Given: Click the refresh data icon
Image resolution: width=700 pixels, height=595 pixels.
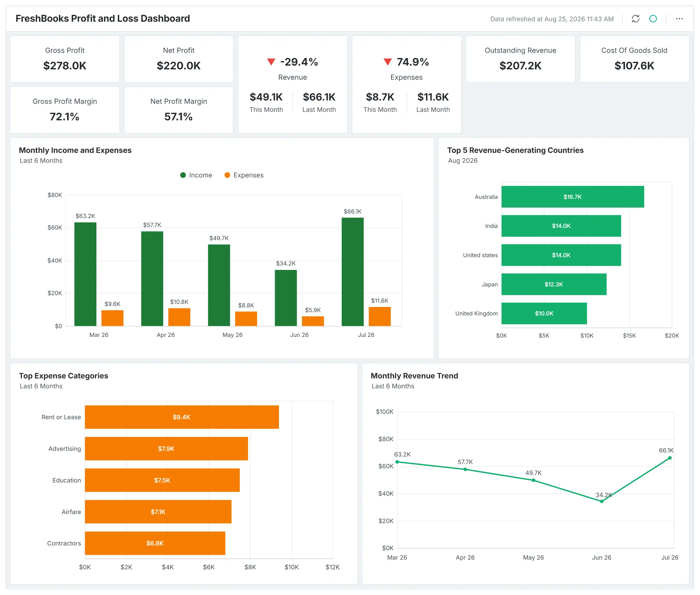Looking at the screenshot, I should pos(635,19).
